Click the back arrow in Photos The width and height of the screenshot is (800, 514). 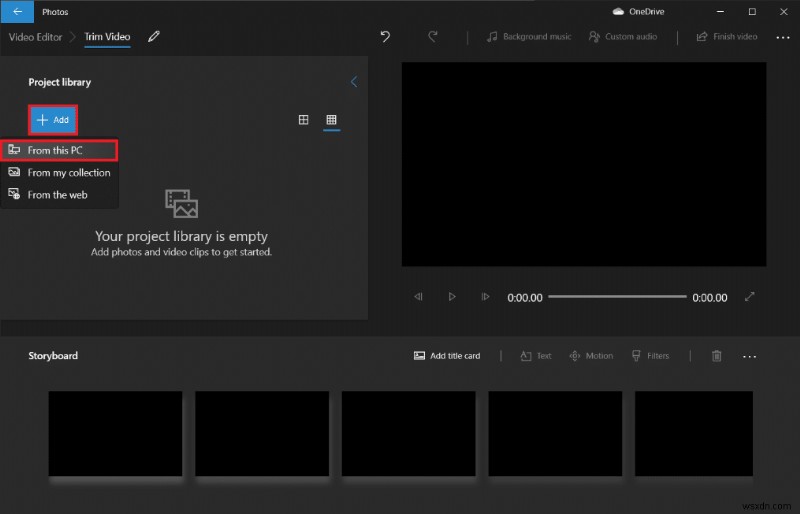17,11
